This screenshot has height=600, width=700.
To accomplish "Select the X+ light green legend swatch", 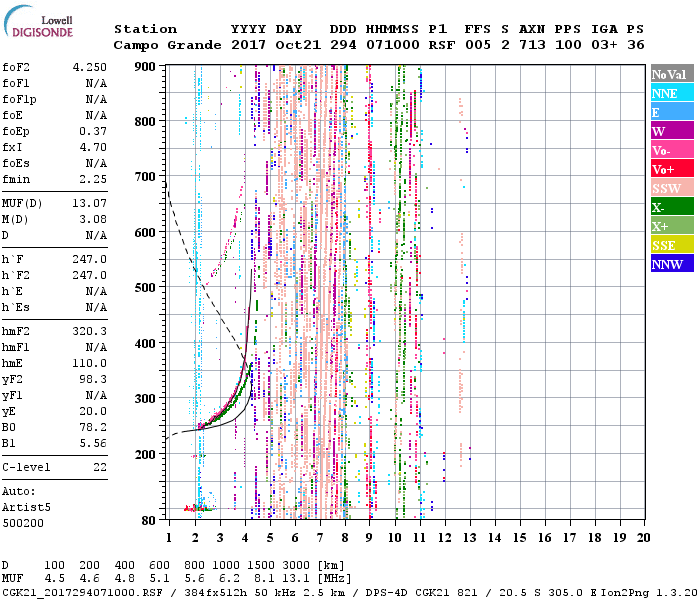I will [x=672, y=226].
